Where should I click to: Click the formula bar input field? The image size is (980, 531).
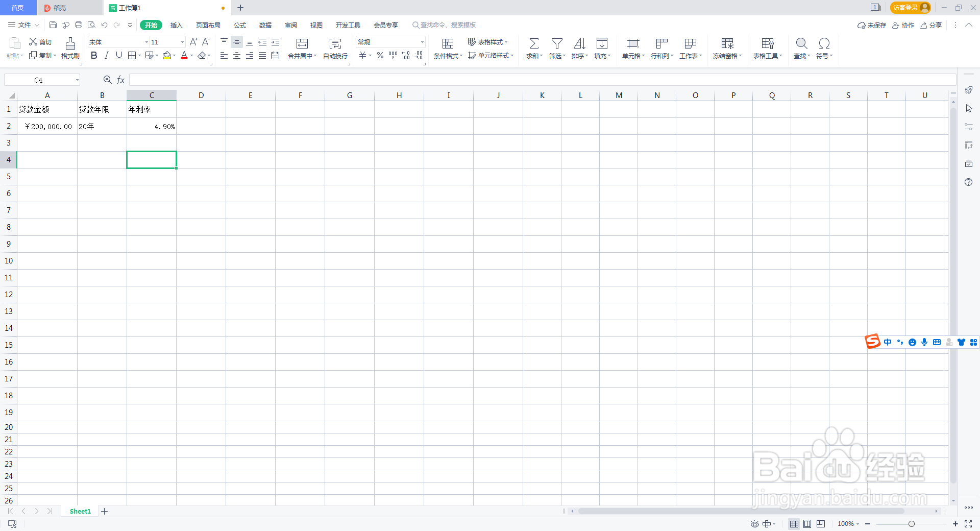[543, 80]
